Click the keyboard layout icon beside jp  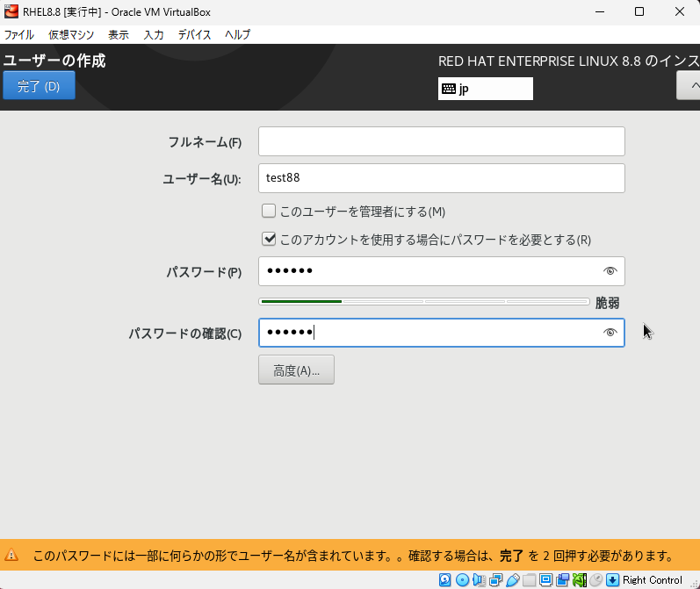pos(449,89)
